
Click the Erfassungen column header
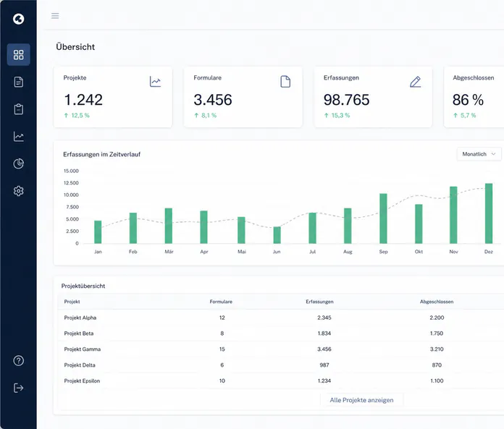(x=319, y=302)
